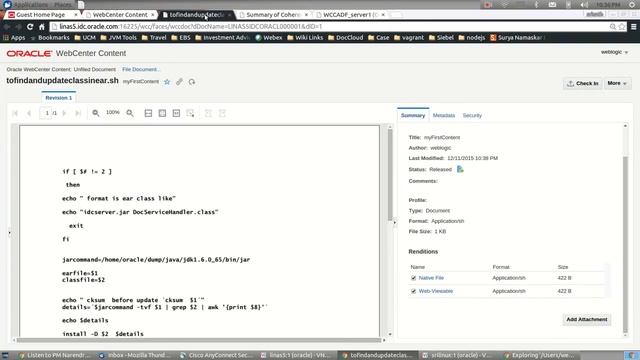
Task: Click browser back arrow
Action: [7, 27]
